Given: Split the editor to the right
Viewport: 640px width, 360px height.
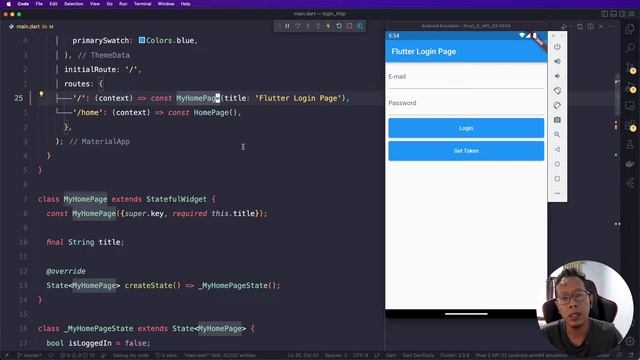Looking at the screenshot, I should point(591,27).
